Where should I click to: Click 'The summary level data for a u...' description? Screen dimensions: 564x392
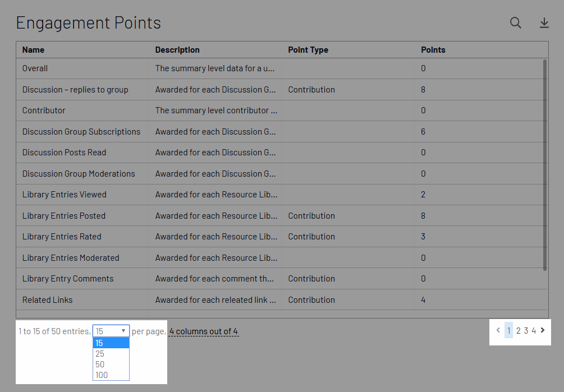pos(215,68)
